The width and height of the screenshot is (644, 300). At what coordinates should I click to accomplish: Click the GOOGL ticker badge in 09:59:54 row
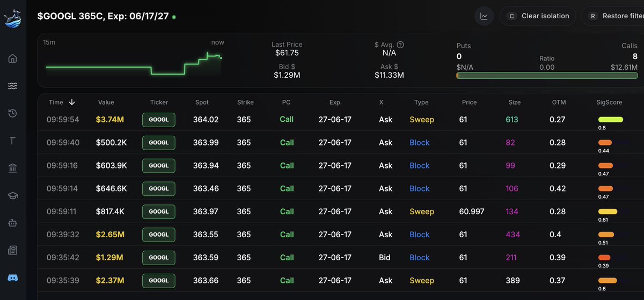(159, 120)
